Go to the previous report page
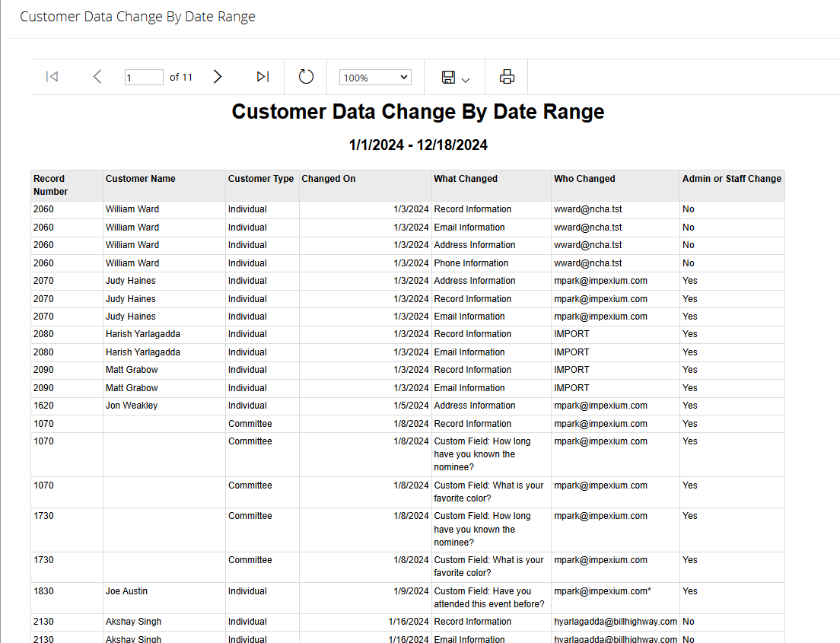Screen dimensions: 840x643 97,77
